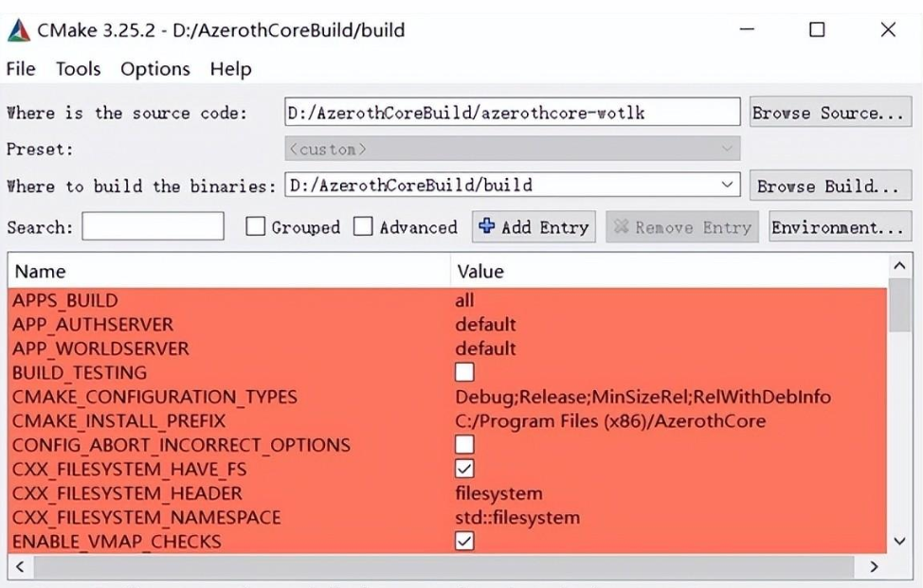Click the vertical scrollbar down arrow
Image resolution: width=923 pixels, height=588 pixels.
pos(899,541)
